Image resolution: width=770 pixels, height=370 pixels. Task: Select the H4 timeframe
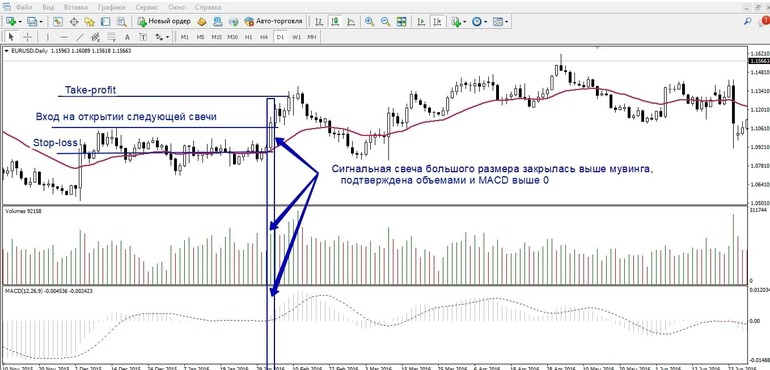tap(264, 37)
